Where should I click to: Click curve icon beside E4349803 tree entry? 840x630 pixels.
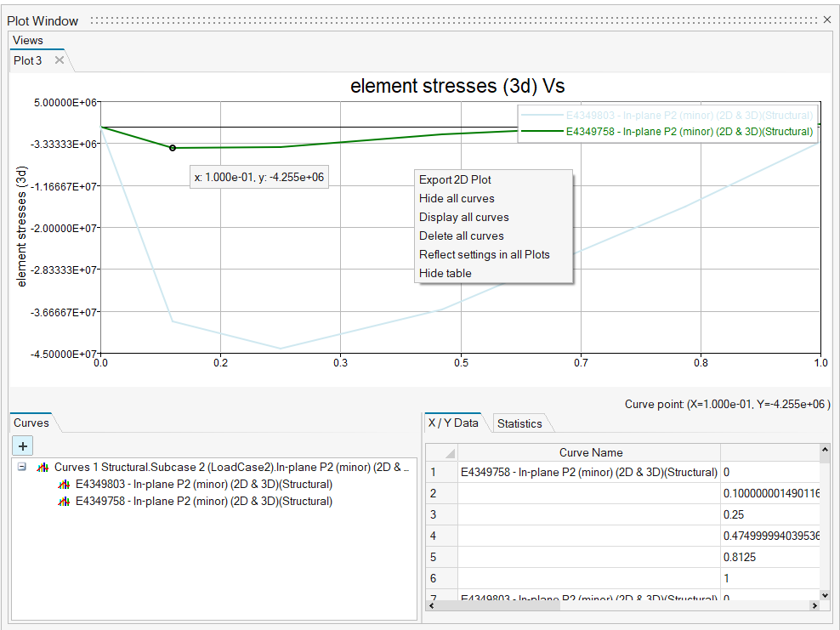pos(64,485)
